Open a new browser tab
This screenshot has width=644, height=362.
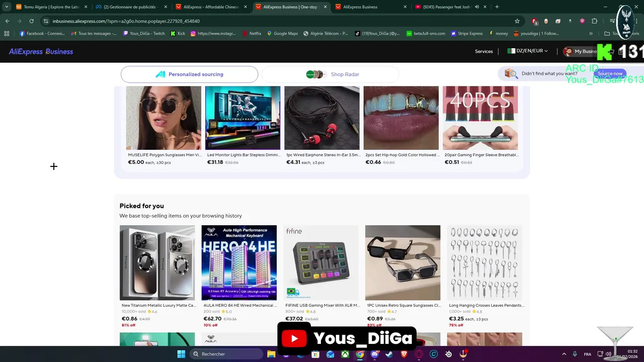497,7
